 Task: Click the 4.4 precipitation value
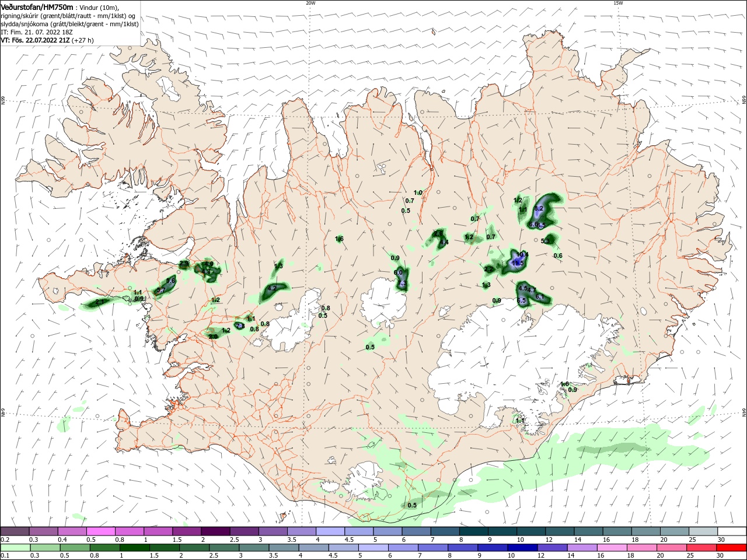tap(444, 242)
